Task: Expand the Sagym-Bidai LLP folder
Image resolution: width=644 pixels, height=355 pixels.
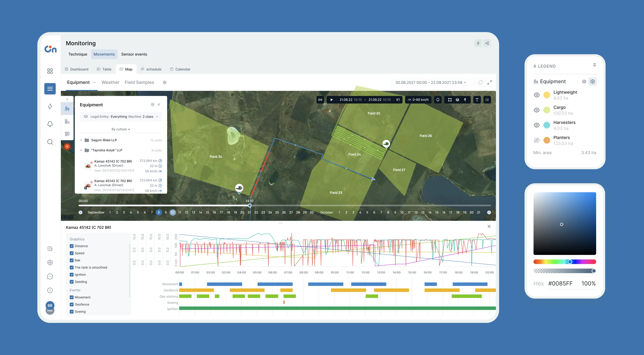Action: point(81,140)
